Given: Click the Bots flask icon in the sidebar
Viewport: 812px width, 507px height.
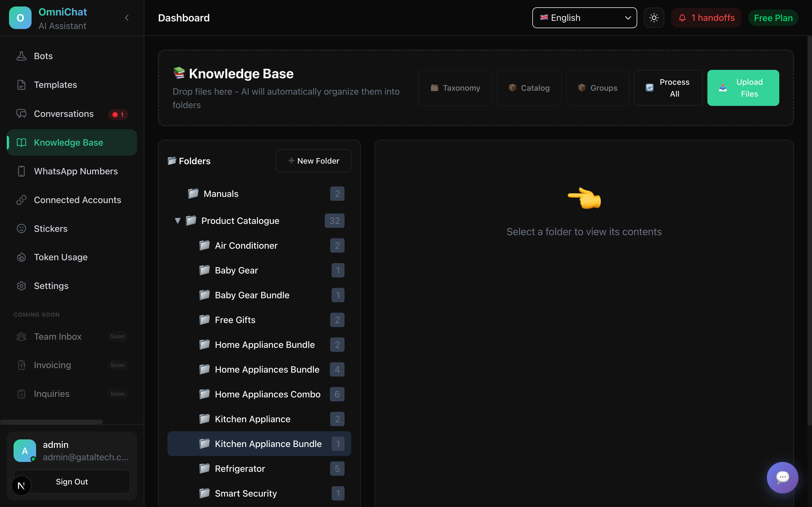Looking at the screenshot, I should click(21, 56).
